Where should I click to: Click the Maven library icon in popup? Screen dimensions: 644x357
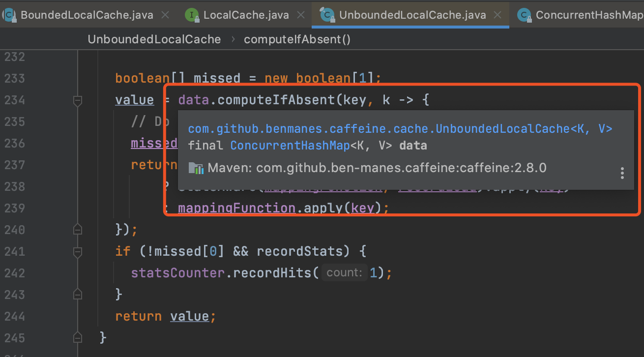coord(196,168)
